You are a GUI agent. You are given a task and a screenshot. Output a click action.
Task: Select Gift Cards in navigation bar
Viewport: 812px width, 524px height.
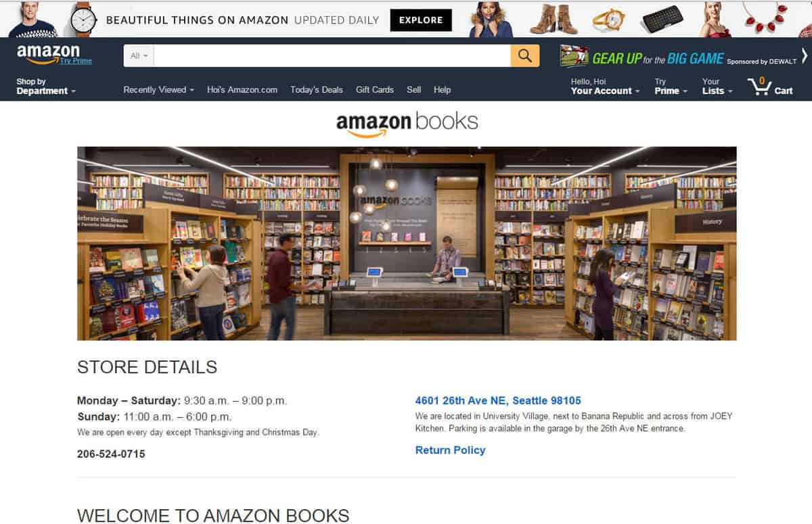pyautogui.click(x=375, y=90)
